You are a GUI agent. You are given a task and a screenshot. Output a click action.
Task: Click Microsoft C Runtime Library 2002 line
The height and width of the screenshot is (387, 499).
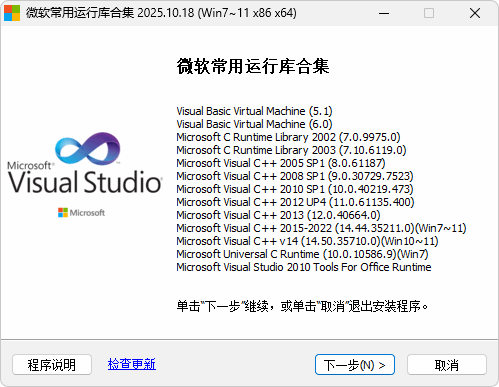pyautogui.click(x=288, y=137)
